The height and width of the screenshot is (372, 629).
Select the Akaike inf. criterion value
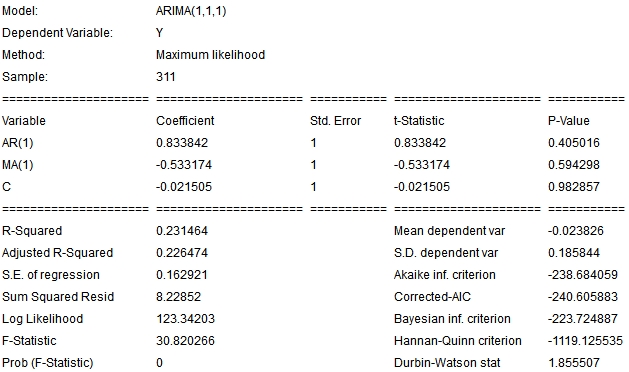pos(583,275)
